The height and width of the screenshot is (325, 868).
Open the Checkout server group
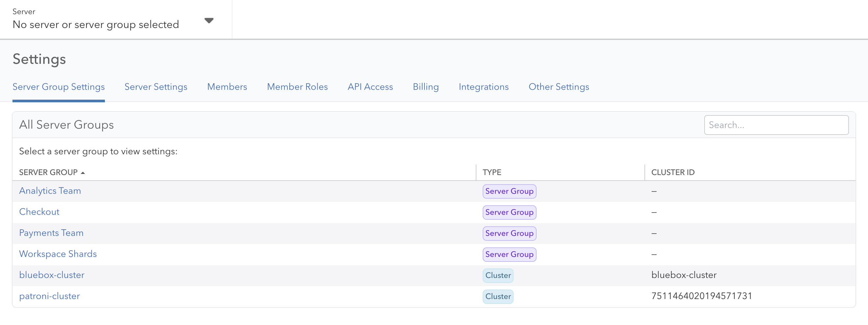pos(39,212)
